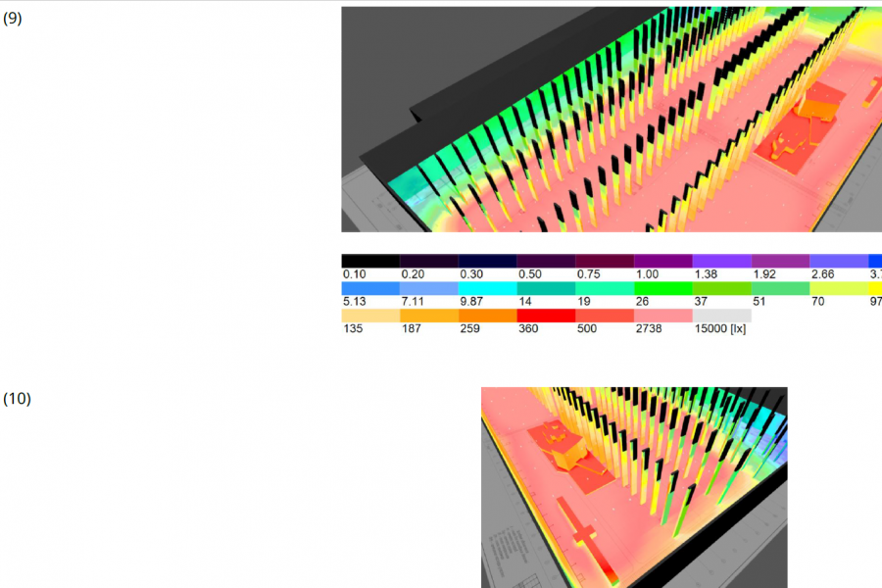This screenshot has width=882, height=588.
Task: Click the "5.13" legend value
Action: 355,302
